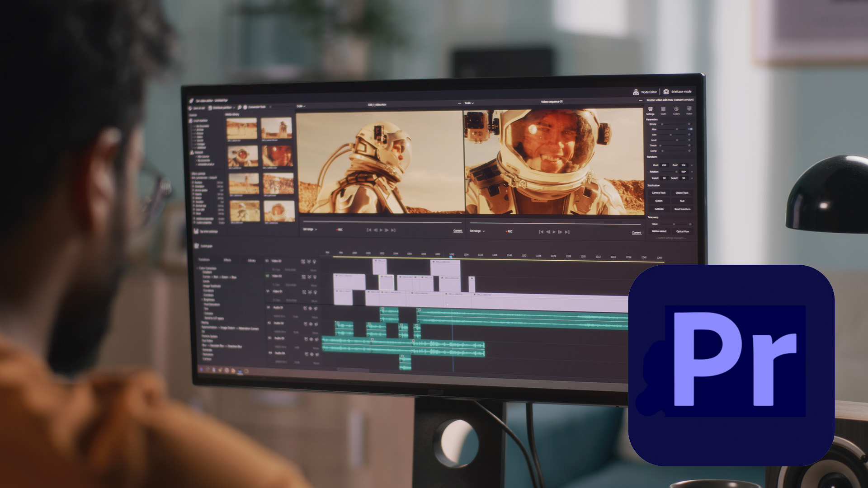
Task: Open the Scale dropdown above left preview
Action: pyautogui.click(x=301, y=106)
